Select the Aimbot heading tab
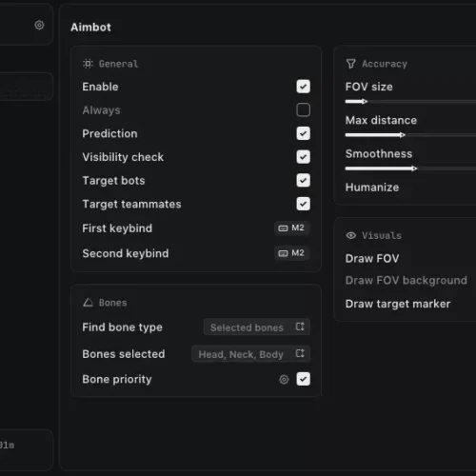The height and width of the screenshot is (476, 476). [x=90, y=28]
